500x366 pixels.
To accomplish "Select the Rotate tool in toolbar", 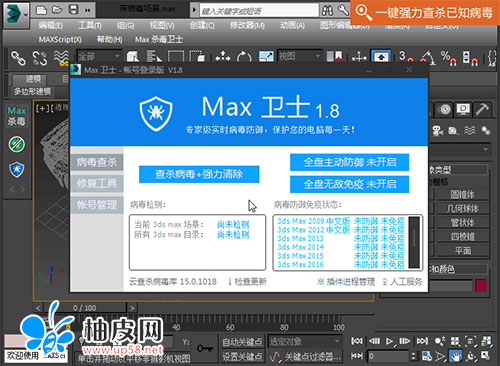I will [244, 57].
